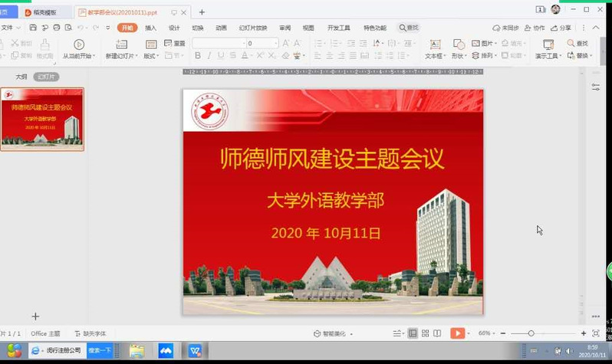The width and height of the screenshot is (612, 364).
Task: Click the zoom slider in status bar
Action: pos(531,333)
